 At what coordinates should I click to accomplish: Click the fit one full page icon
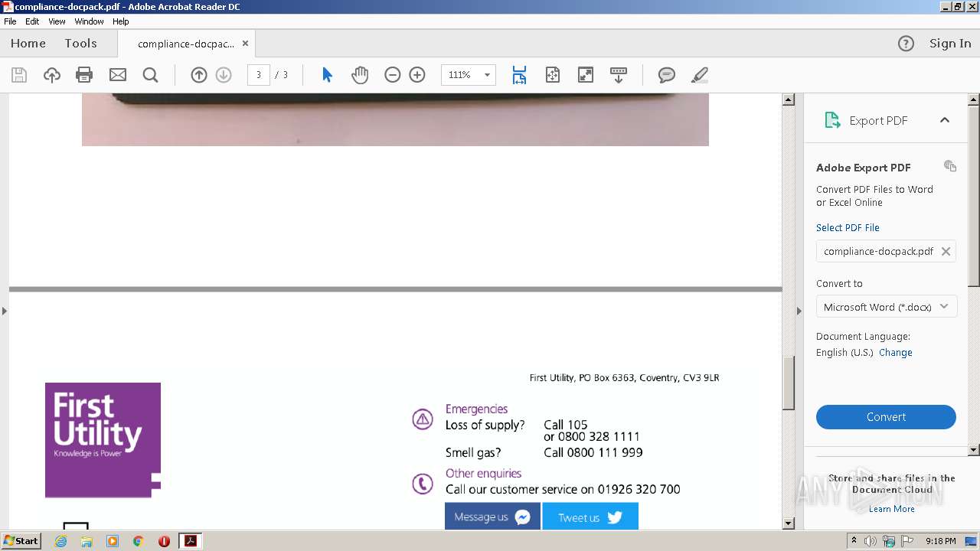(x=553, y=75)
